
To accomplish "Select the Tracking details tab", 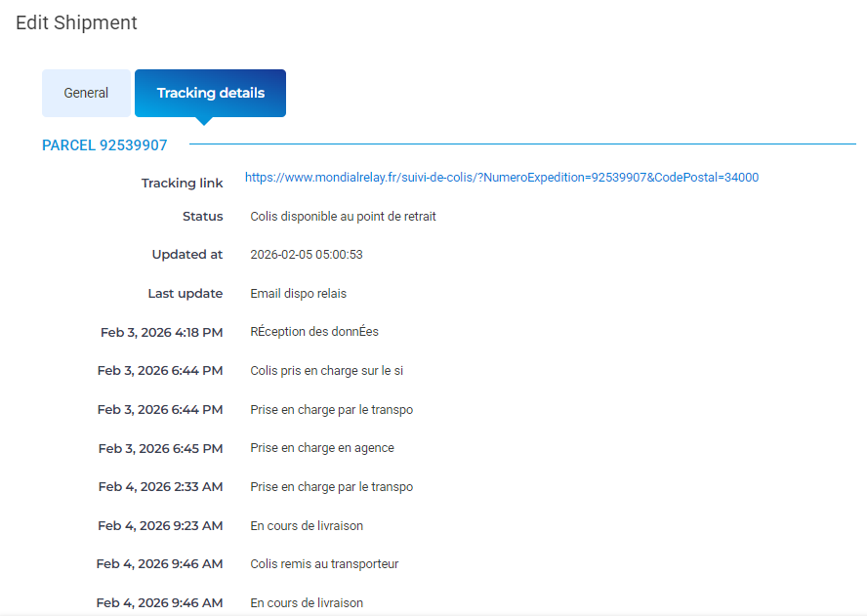I will coord(210,94).
